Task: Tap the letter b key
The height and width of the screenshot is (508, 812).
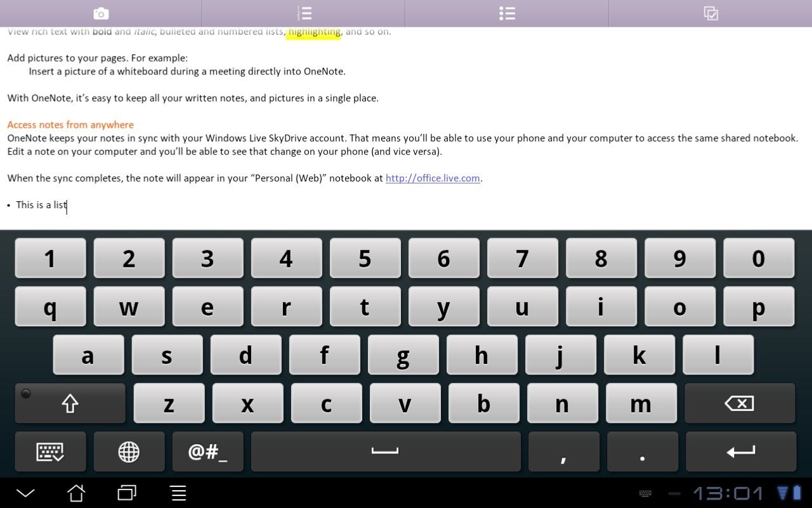Action: click(483, 403)
